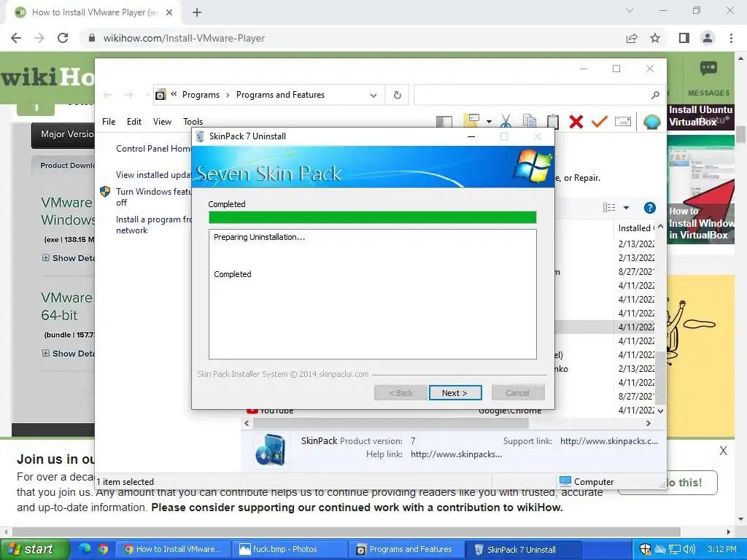
Task: Click the Explorer search input field
Action: 531,96
